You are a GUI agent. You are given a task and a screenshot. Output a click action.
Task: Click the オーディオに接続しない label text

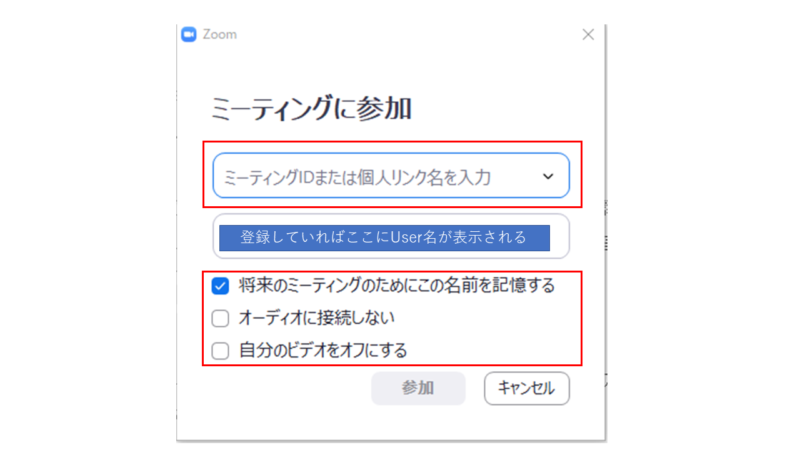(316, 318)
